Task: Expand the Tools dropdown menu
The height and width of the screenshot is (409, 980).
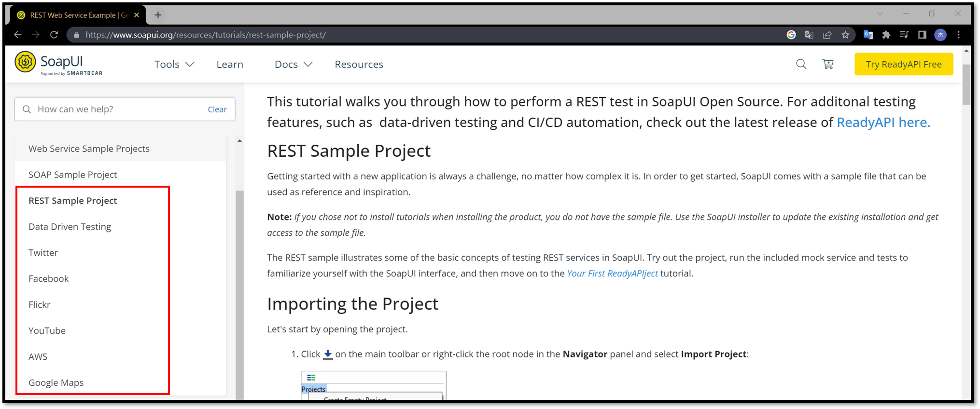Action: pos(174,64)
